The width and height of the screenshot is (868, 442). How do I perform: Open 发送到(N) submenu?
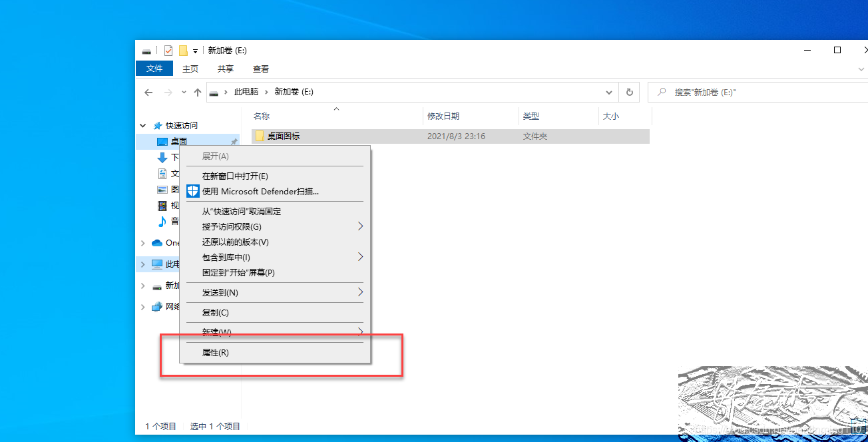click(x=275, y=293)
